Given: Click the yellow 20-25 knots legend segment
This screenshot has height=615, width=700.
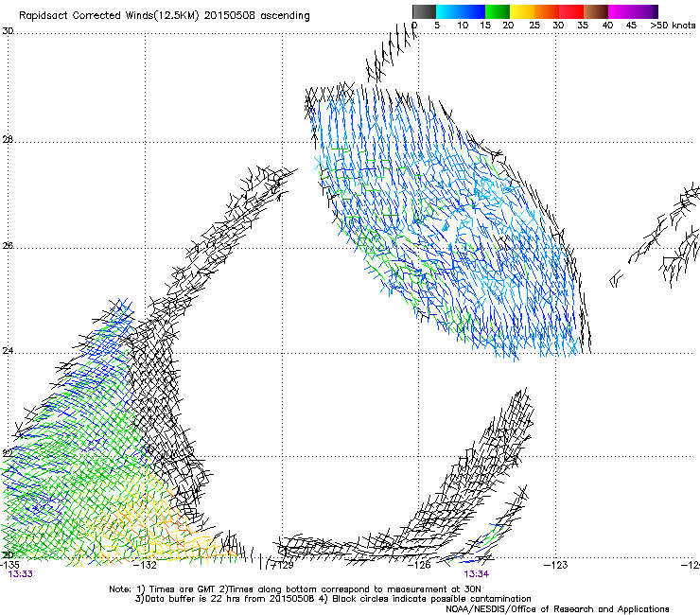Looking at the screenshot, I should [x=522, y=11].
